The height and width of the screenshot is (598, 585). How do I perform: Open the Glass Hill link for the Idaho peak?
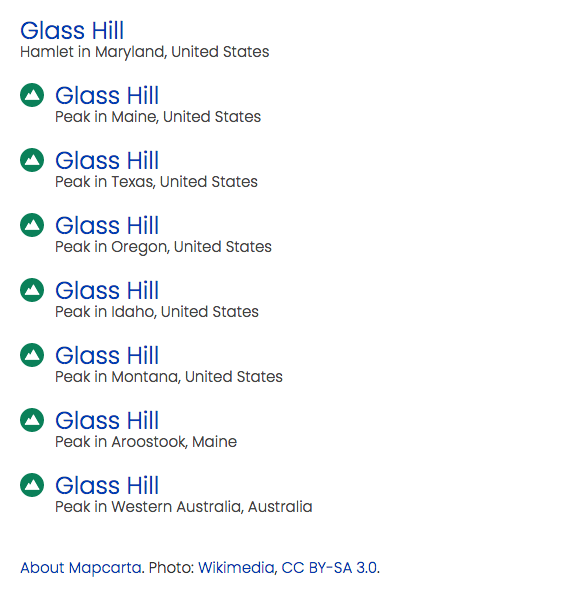[107, 291]
